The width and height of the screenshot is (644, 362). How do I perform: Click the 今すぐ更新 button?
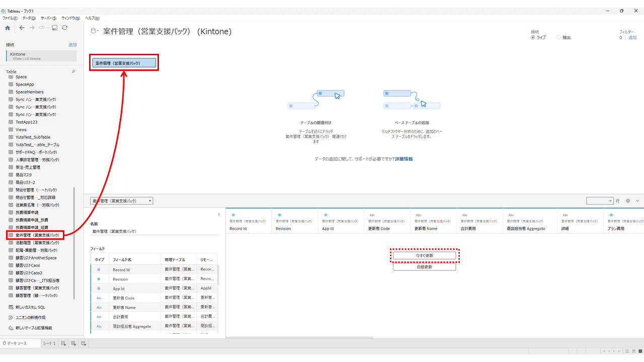coord(424,255)
